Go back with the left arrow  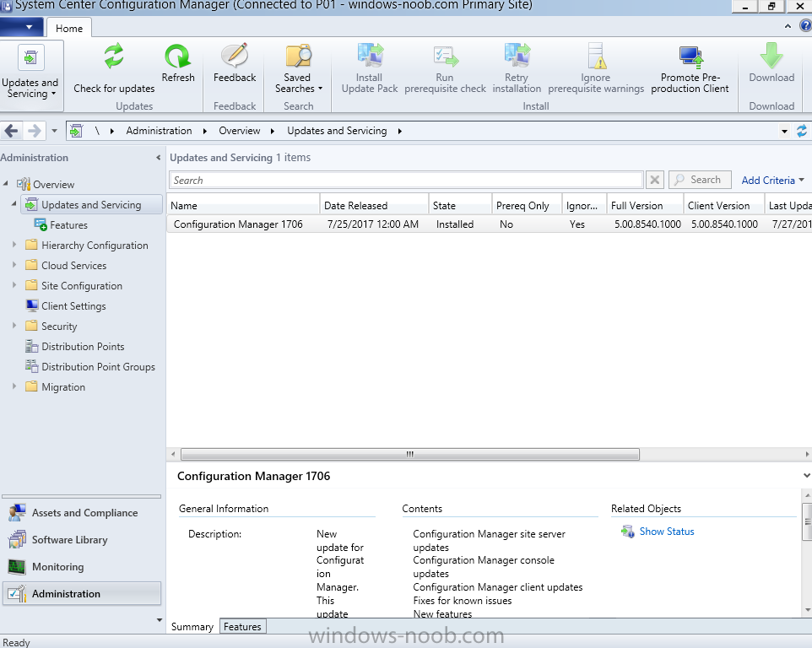(x=11, y=131)
